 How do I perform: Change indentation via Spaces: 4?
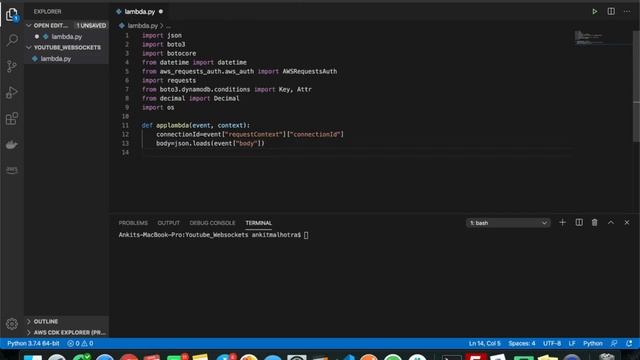click(x=522, y=343)
